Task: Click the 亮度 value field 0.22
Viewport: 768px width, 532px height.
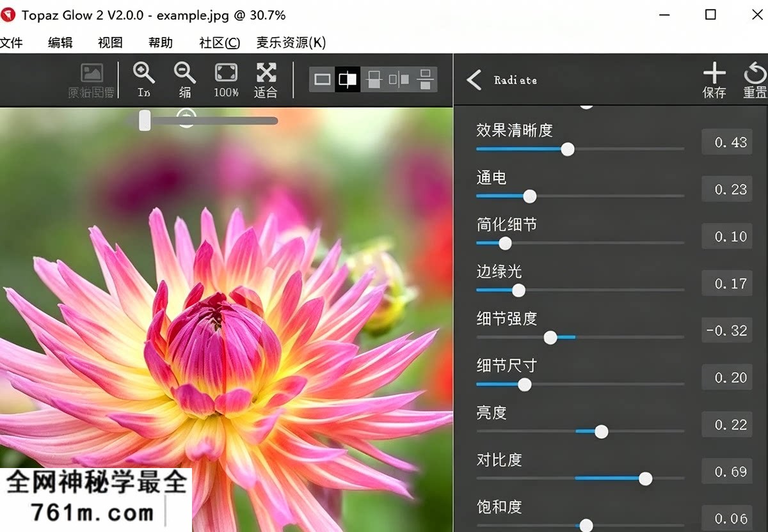Action: [726, 425]
